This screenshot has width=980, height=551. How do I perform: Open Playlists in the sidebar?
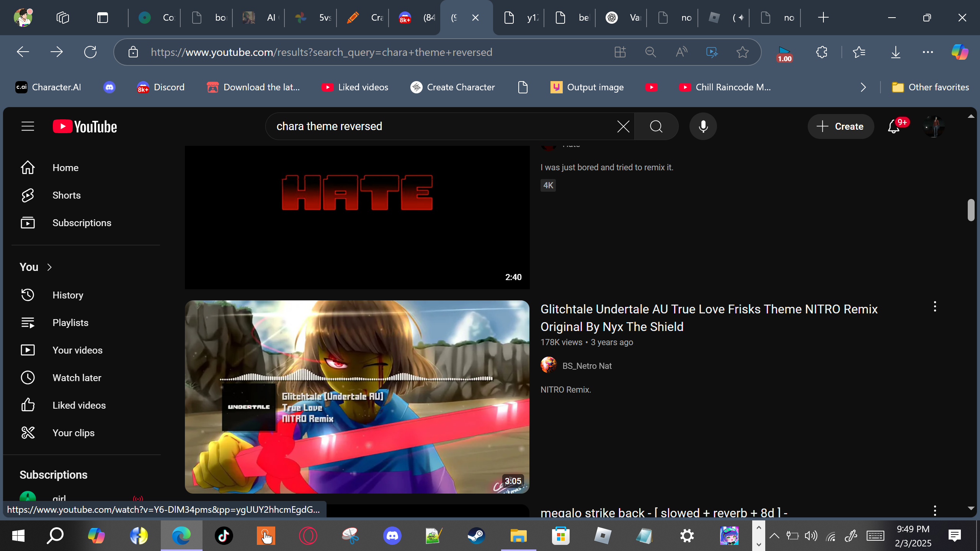86,323
